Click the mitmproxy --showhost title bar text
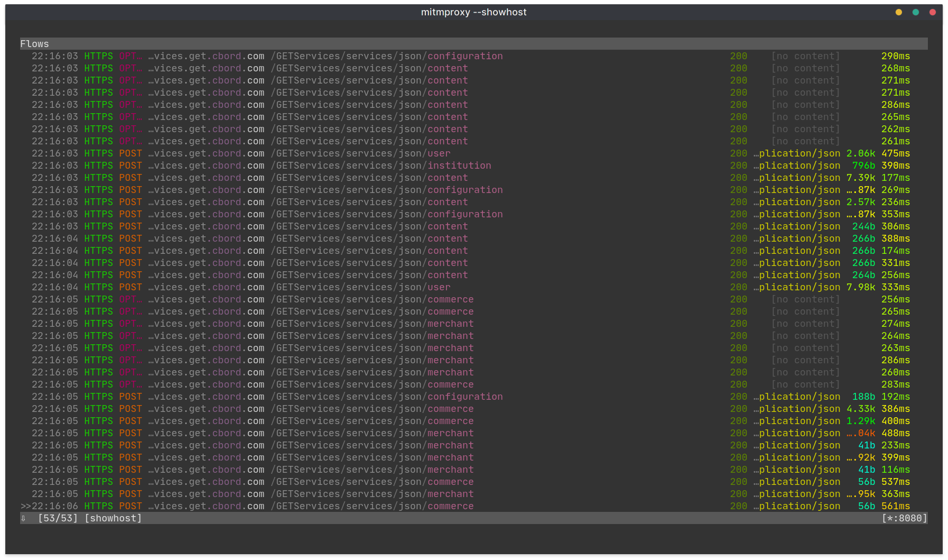This screenshot has width=948, height=560. point(474,12)
